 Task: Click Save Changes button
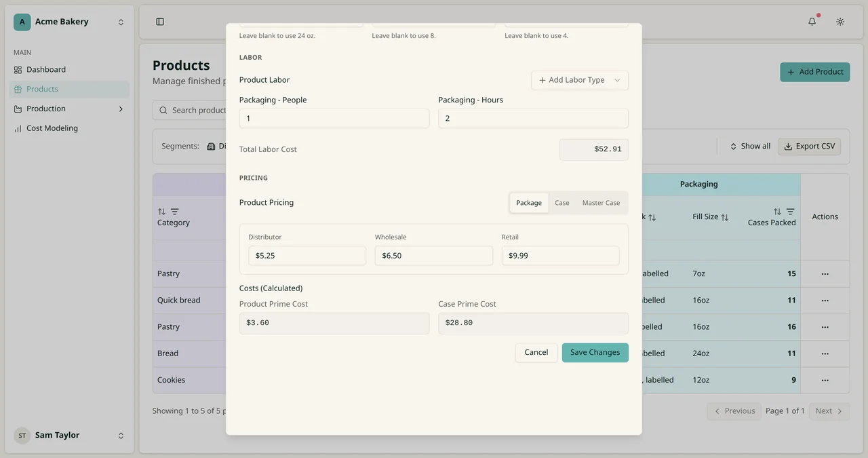point(595,353)
